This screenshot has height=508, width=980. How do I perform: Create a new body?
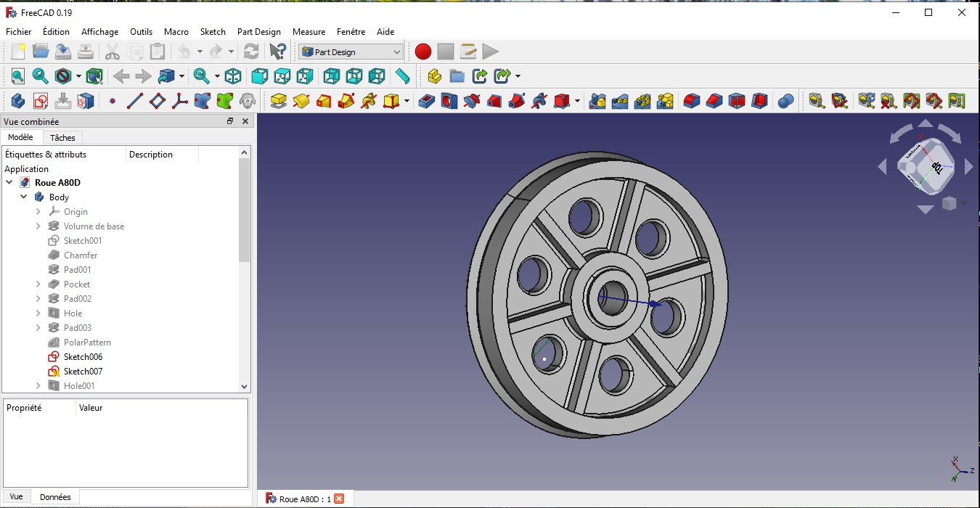pos(18,101)
